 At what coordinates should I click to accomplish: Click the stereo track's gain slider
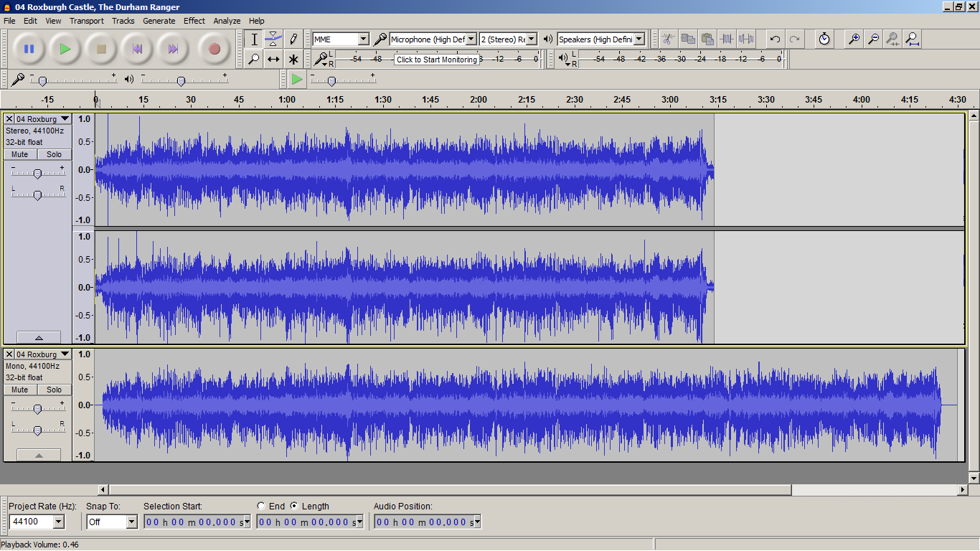(x=37, y=173)
